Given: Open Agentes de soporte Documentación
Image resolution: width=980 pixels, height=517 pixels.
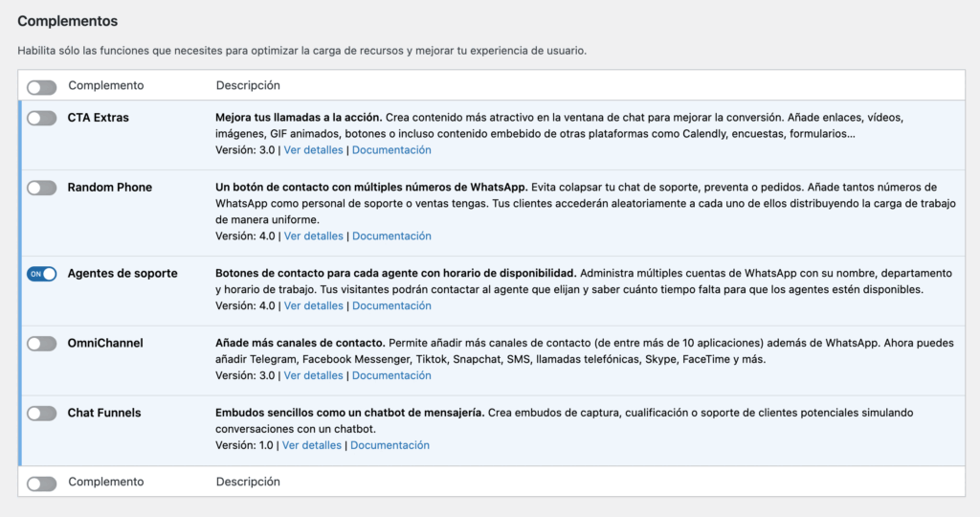Looking at the screenshot, I should (x=391, y=306).
